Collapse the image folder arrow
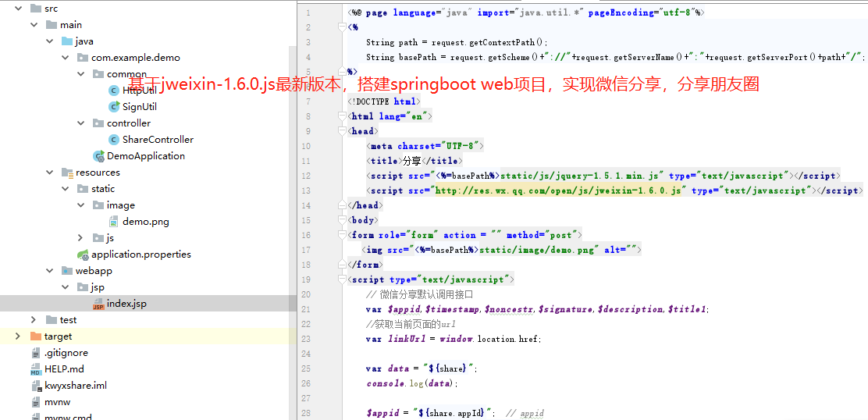The width and height of the screenshot is (868, 420). tap(81, 205)
